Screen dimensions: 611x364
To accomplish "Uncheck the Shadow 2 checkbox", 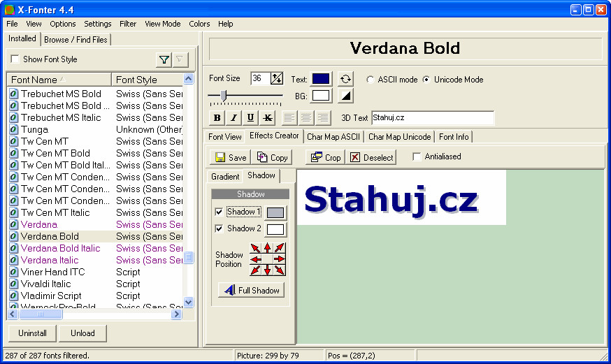I will pos(219,228).
